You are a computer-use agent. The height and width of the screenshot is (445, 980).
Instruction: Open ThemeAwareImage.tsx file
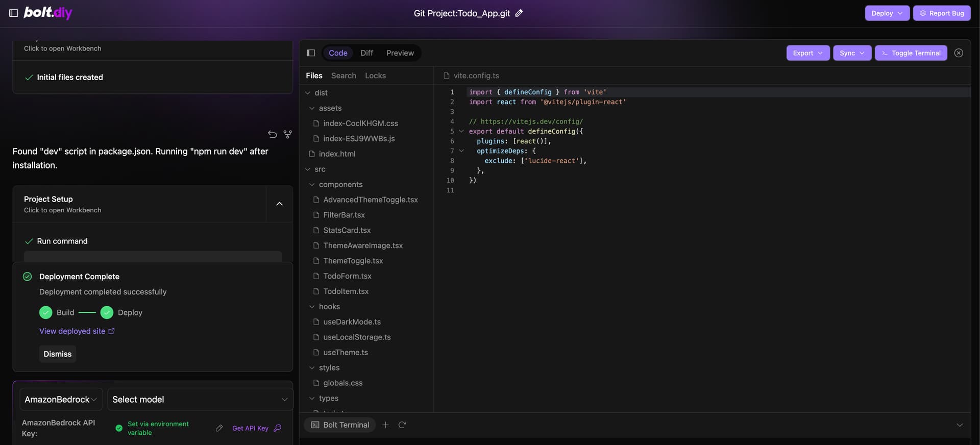click(366, 246)
